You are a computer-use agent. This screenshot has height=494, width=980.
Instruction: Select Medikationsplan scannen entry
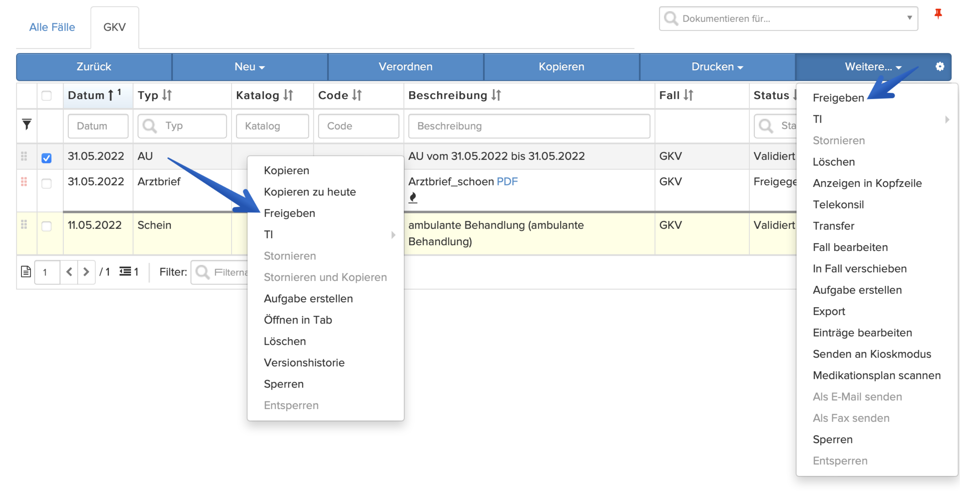point(877,375)
